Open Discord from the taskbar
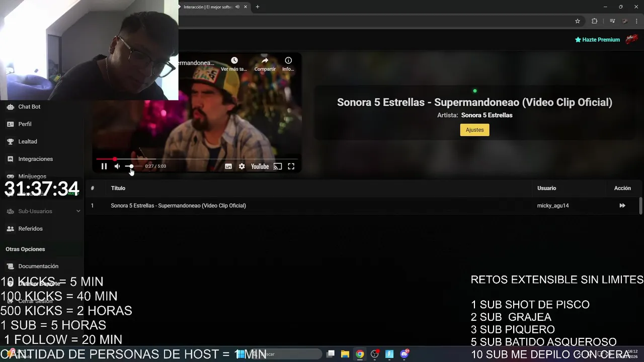Screen dimensions: 644x362 (x=404, y=354)
